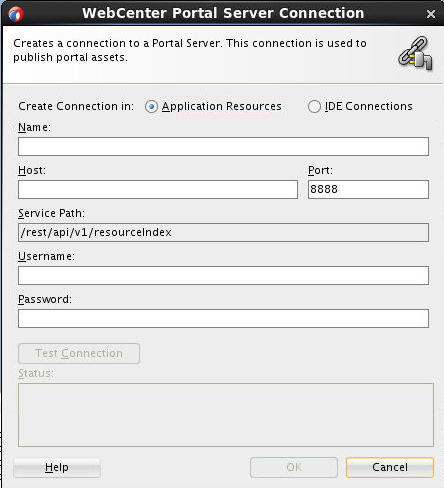Click the connection chain plug icon

(x=415, y=53)
